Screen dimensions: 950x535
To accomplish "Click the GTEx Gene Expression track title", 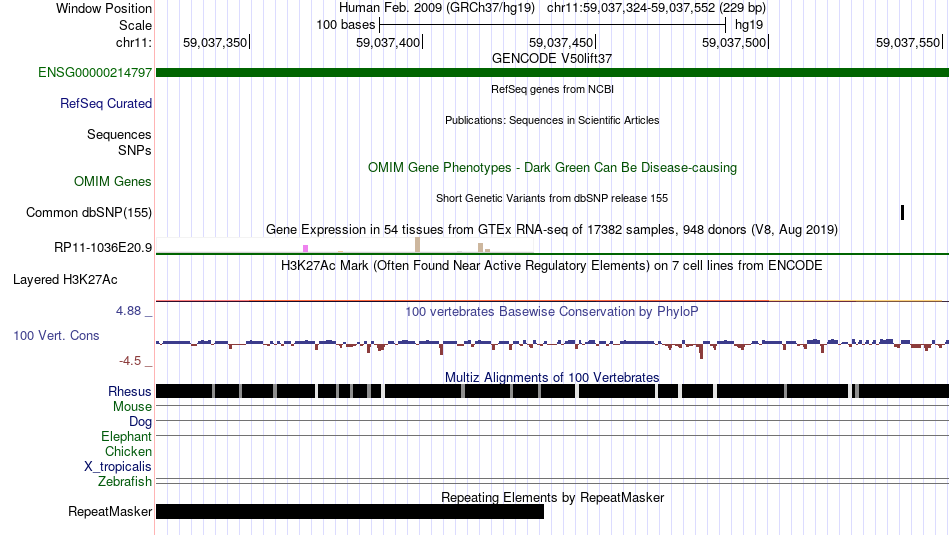I will click(x=552, y=230).
